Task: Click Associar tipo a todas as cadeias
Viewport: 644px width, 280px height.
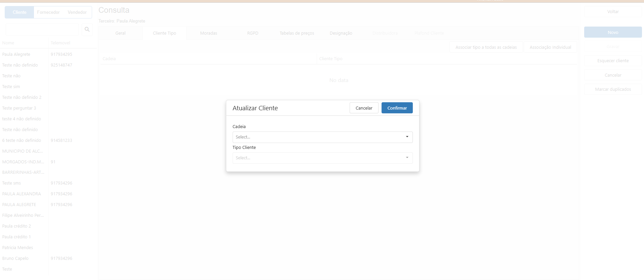Action: [486, 47]
